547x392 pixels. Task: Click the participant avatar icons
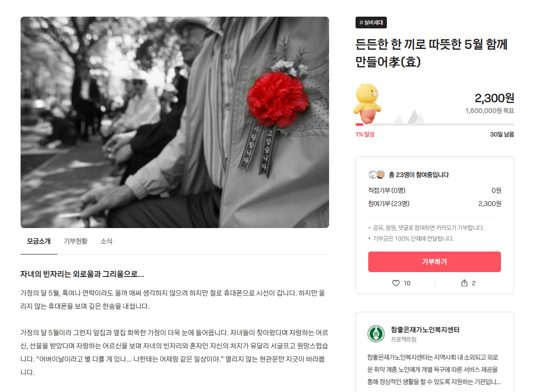377,174
